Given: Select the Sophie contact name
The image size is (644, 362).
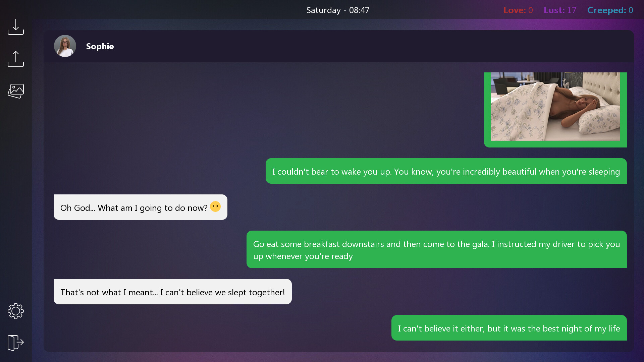Looking at the screenshot, I should pyautogui.click(x=100, y=46).
